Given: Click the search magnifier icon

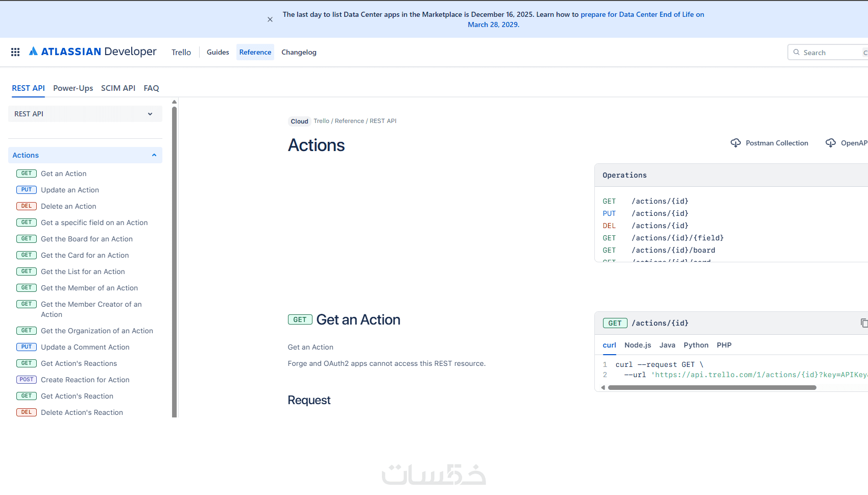Looking at the screenshot, I should (x=797, y=52).
